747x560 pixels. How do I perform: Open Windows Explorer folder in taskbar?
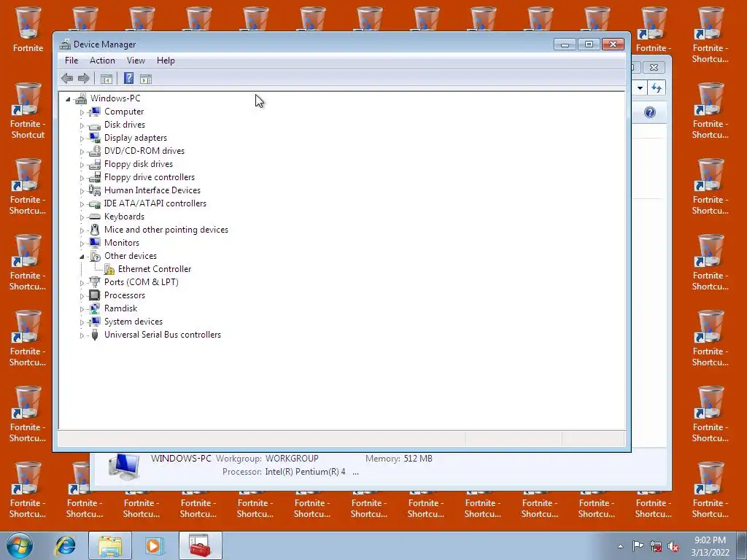click(x=110, y=545)
